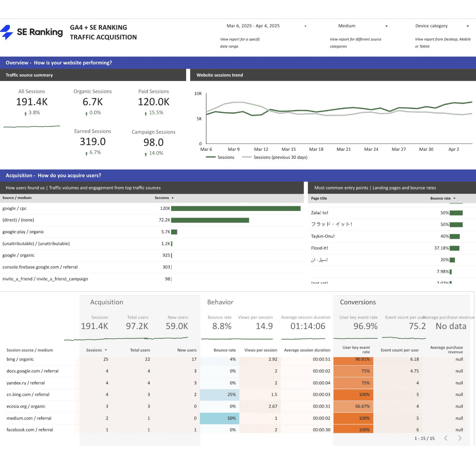Go to next page of table results
This screenshot has width=476, height=476.
(x=460, y=438)
